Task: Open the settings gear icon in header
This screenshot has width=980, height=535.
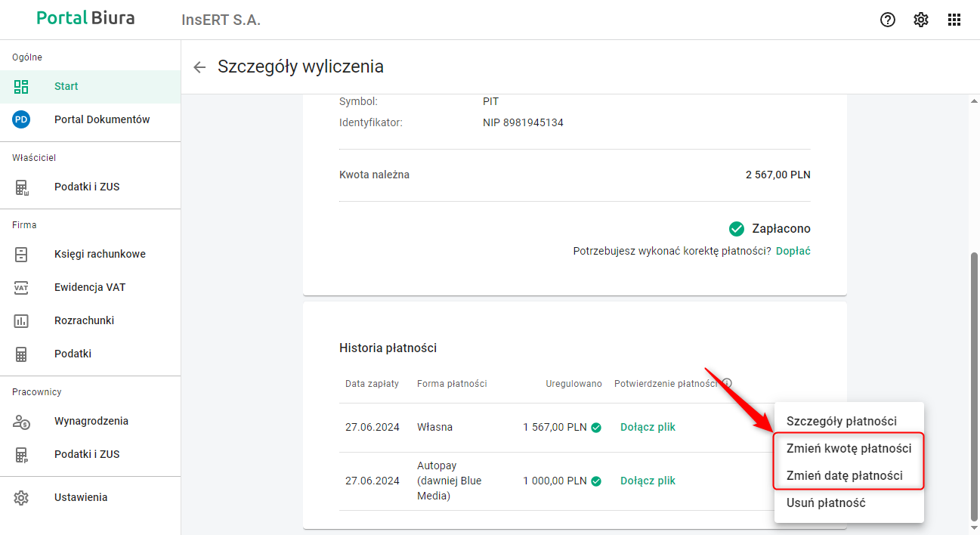Action: click(x=921, y=20)
